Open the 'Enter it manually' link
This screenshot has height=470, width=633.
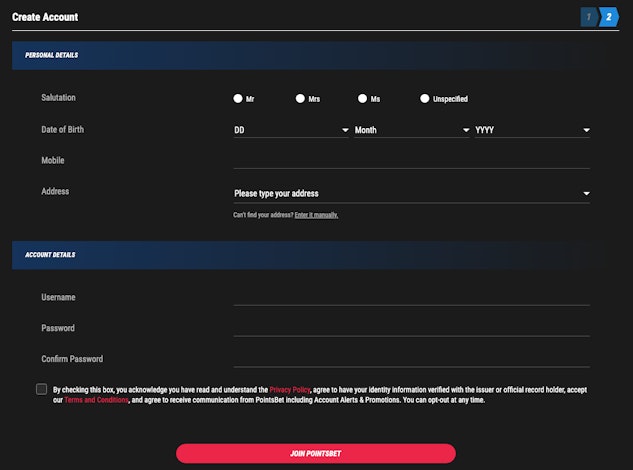tap(316, 215)
